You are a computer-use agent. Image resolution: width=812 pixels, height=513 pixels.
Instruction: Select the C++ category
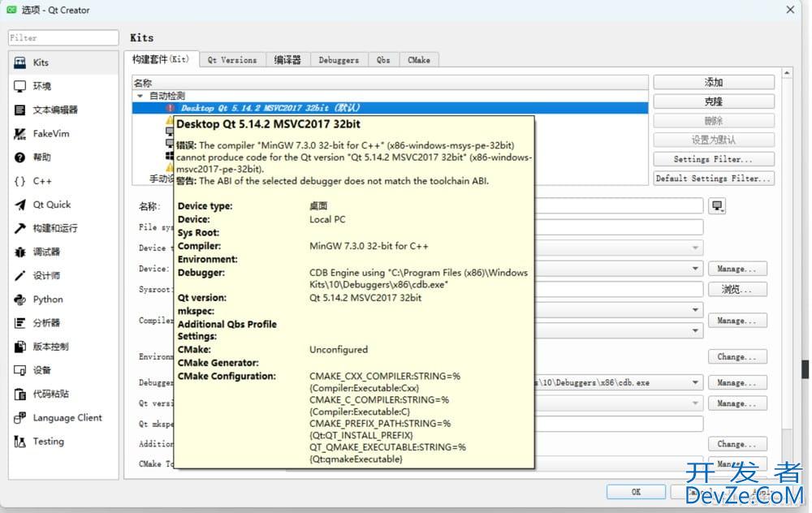tap(63, 181)
